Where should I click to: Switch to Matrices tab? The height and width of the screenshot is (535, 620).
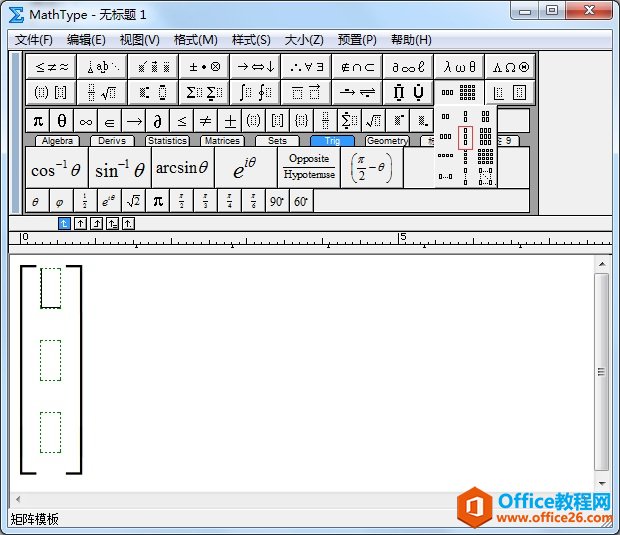pos(222,141)
